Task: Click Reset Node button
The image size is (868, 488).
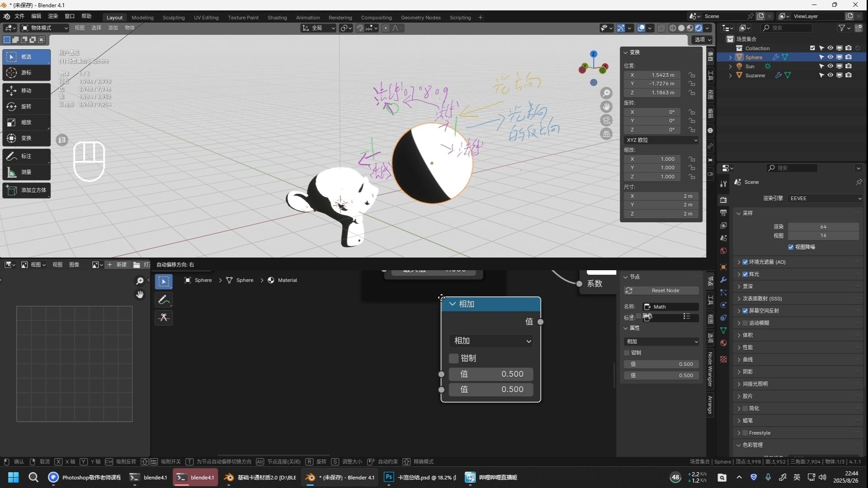Action: (661, 291)
